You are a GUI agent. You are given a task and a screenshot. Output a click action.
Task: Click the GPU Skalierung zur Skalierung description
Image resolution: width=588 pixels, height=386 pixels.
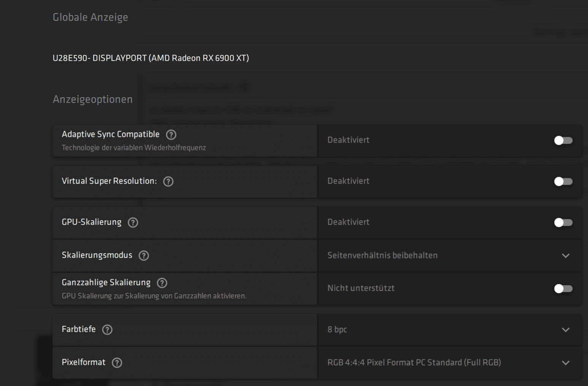[x=154, y=296]
